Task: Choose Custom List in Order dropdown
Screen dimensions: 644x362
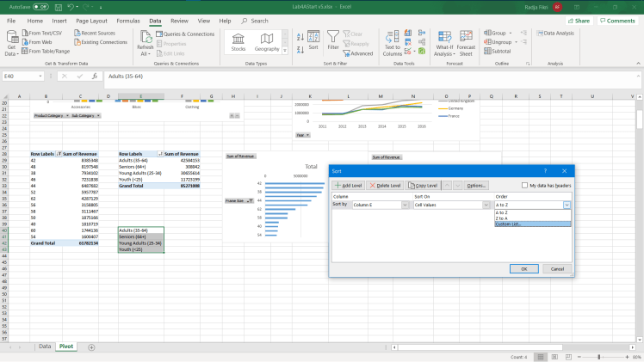Action: (508, 224)
